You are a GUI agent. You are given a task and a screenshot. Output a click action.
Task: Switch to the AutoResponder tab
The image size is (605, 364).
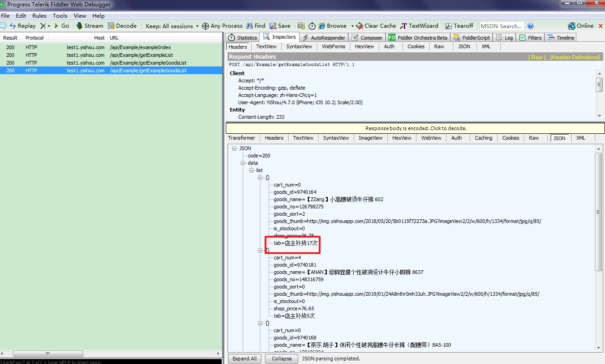(x=324, y=38)
